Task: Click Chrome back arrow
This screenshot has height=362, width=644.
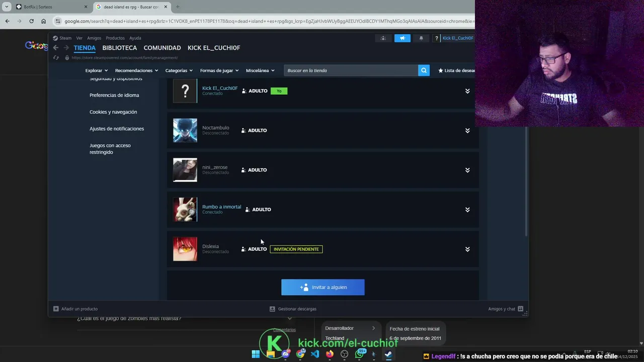Action: click(7, 21)
